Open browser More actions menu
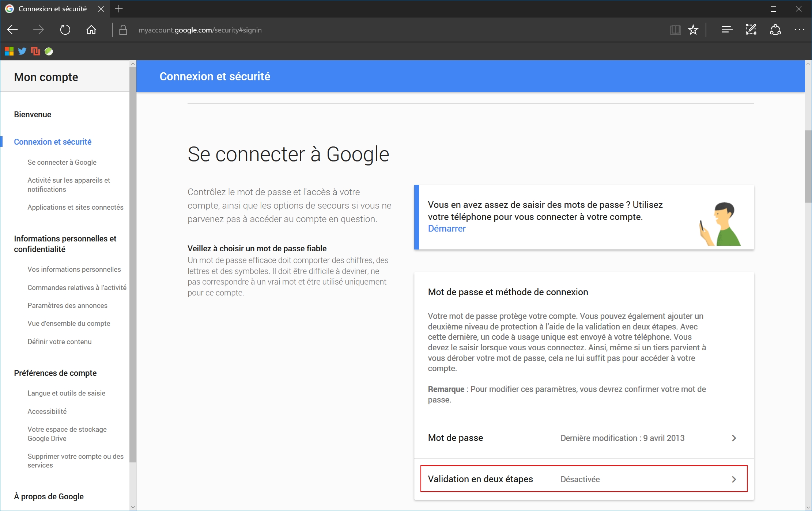 click(799, 30)
